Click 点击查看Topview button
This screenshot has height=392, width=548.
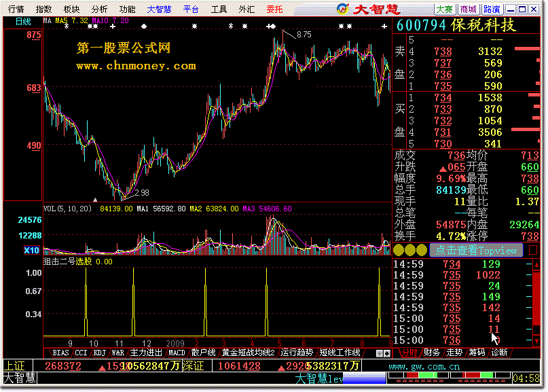[476, 250]
